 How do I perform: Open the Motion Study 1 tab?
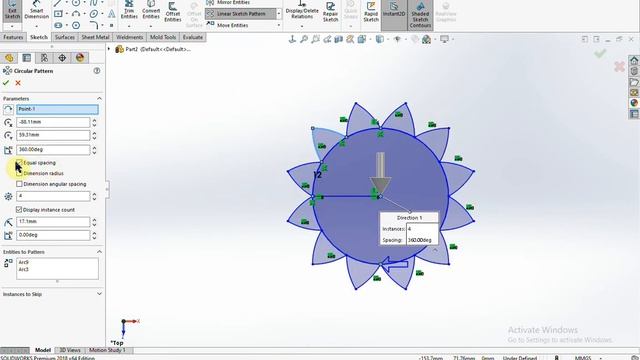107,350
